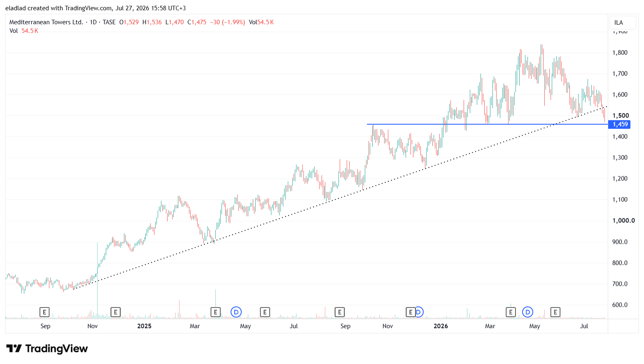644x364 pixels.
Task: Click the 1,000.0 price axis label
Action: coord(623,220)
